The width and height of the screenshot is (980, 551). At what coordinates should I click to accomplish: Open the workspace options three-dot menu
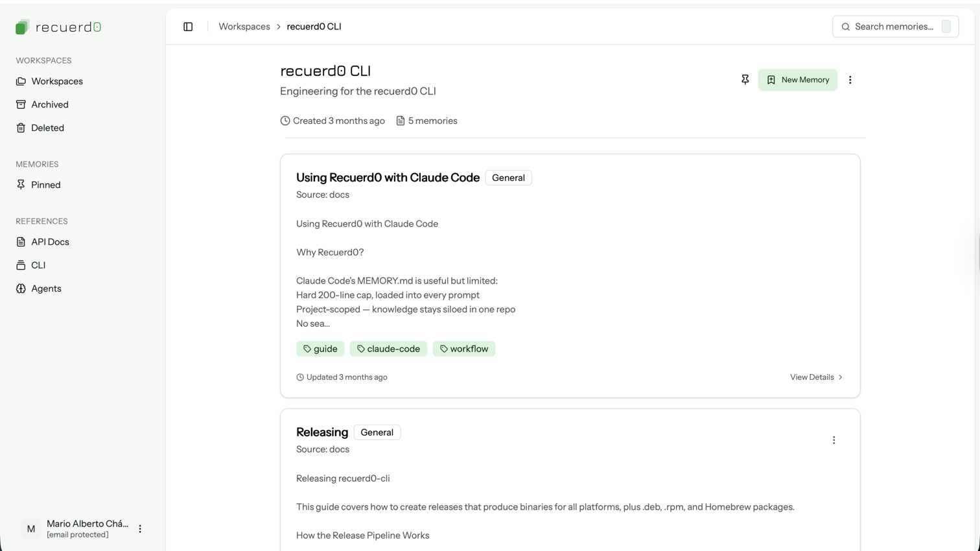[850, 80]
